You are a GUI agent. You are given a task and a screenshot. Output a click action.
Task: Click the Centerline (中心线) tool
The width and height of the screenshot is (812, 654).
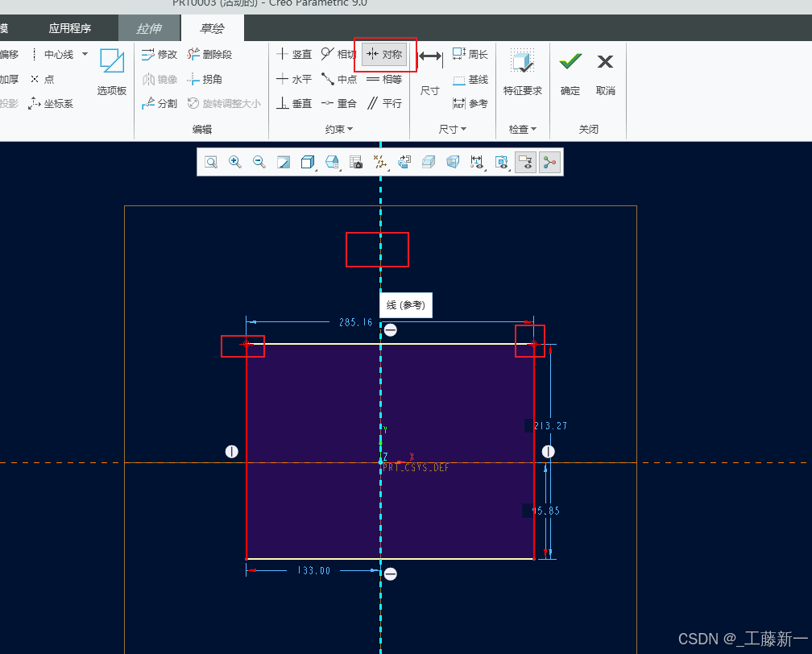(x=52, y=55)
